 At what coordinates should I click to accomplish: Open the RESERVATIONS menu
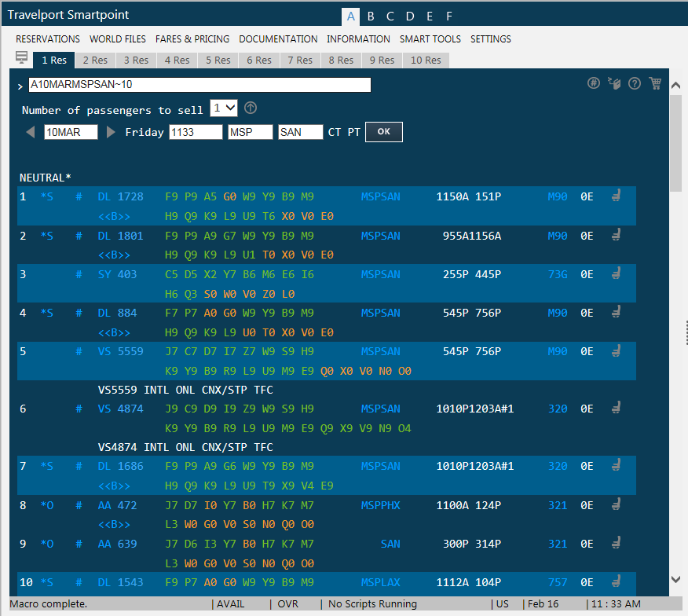point(48,39)
